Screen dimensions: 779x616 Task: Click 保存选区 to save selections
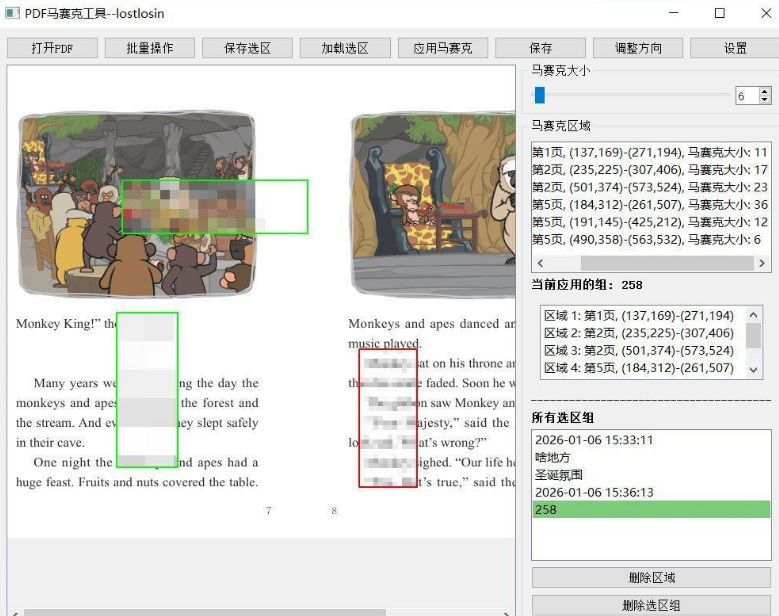(x=247, y=48)
